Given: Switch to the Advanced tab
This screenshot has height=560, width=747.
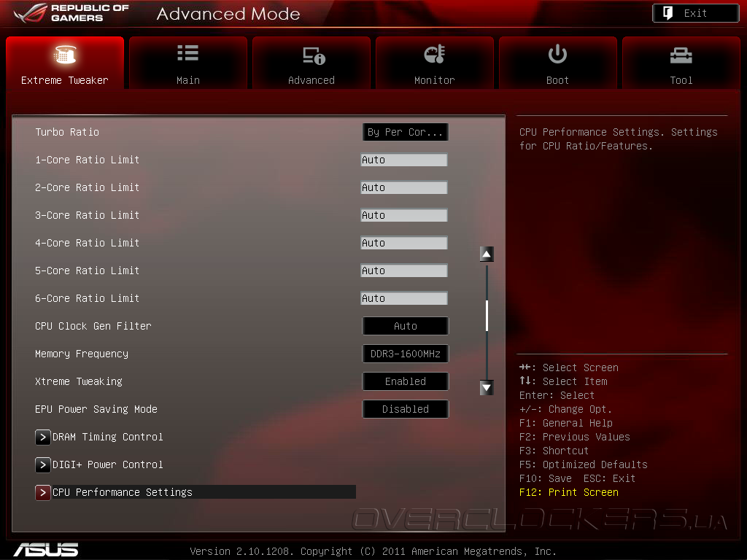Looking at the screenshot, I should point(311,63).
